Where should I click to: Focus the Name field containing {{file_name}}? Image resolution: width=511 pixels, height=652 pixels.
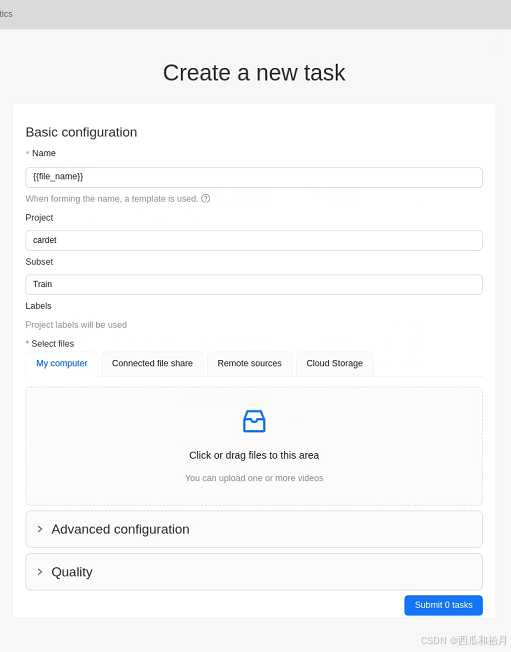tap(254, 177)
